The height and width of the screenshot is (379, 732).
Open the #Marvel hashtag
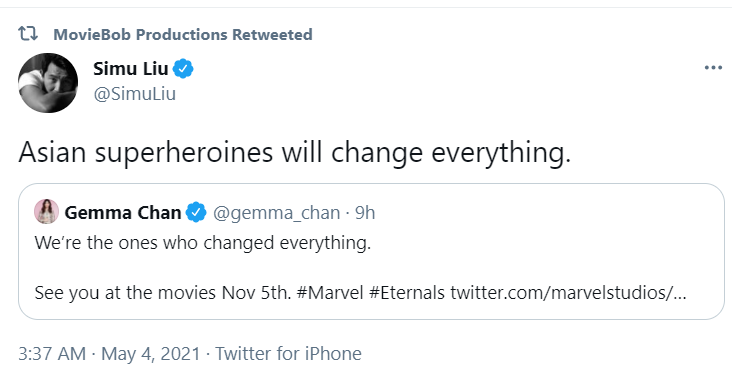click(x=330, y=293)
